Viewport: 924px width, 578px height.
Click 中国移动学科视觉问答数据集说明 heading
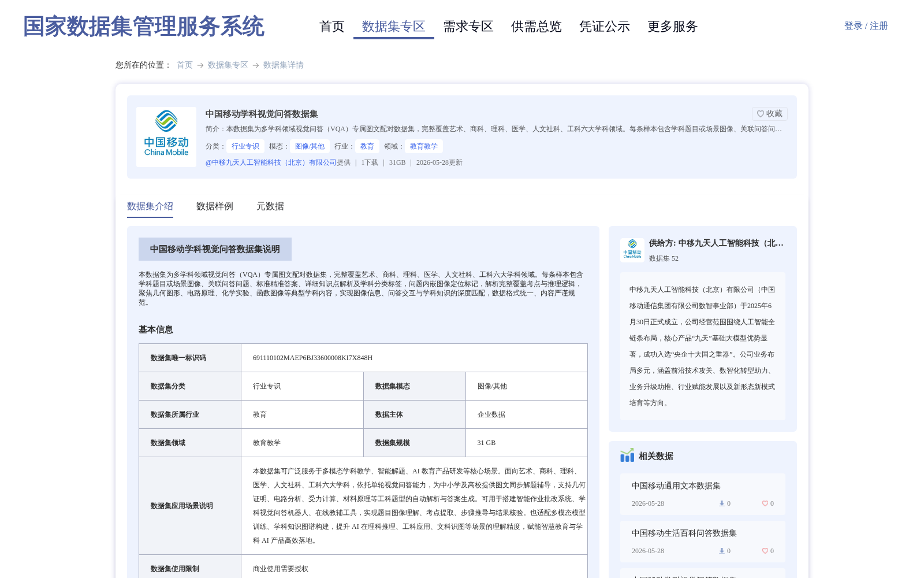tap(215, 249)
